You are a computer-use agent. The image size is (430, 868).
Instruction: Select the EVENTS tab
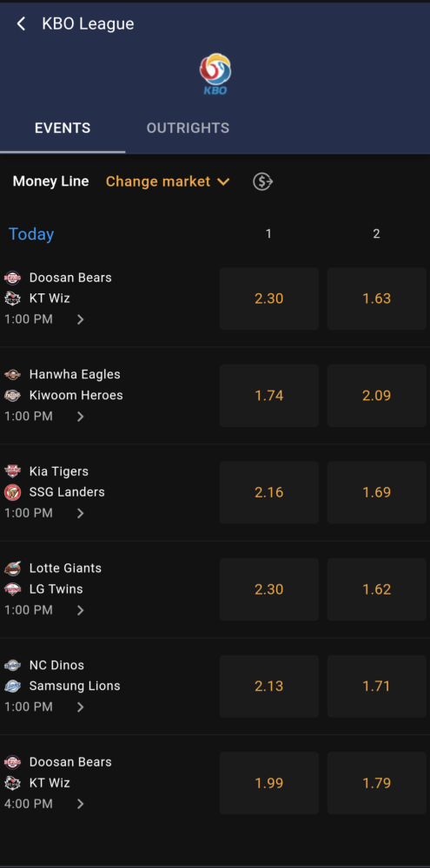coord(63,128)
